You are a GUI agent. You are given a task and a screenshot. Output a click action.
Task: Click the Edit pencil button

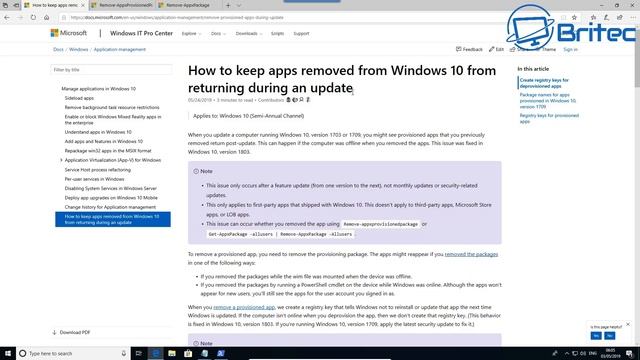[x=496, y=49]
